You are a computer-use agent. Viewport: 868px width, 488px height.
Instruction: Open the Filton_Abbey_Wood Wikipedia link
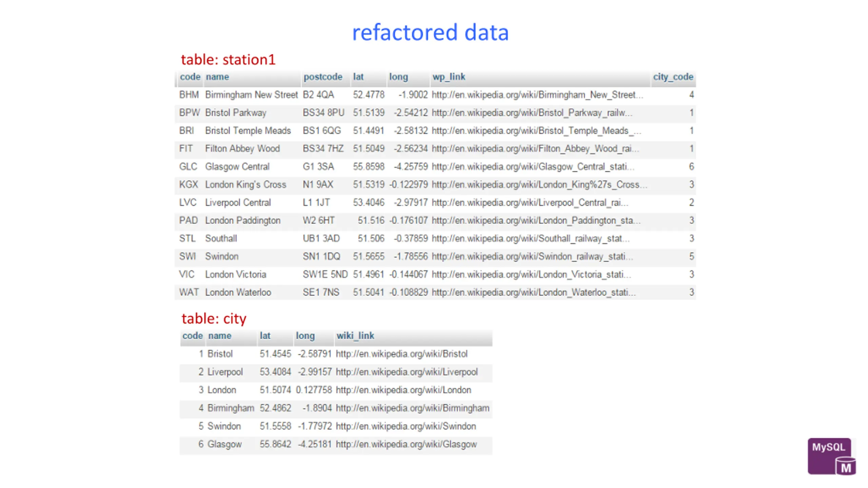click(535, 148)
